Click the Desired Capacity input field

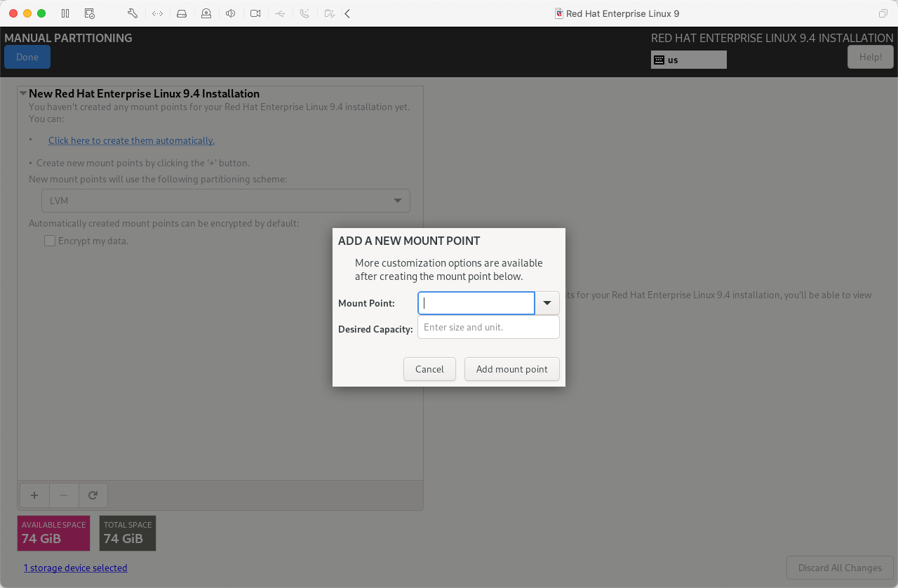pyautogui.click(x=488, y=327)
